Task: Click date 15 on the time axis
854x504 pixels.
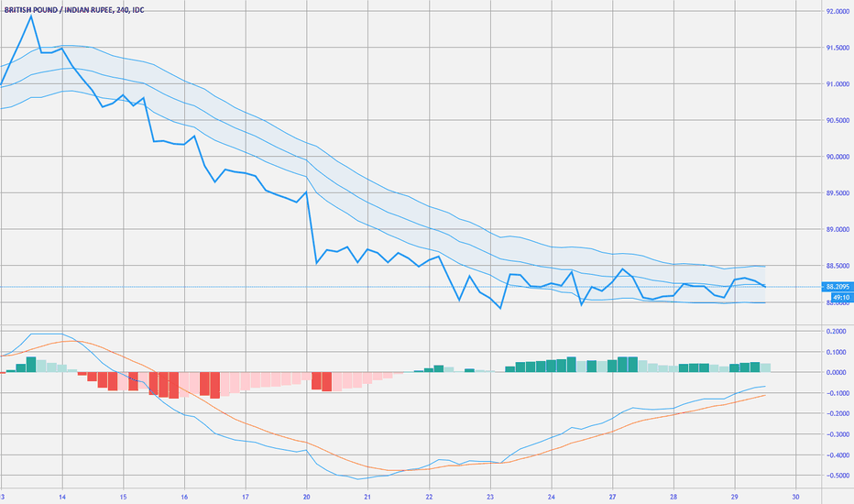Action: pos(123,497)
